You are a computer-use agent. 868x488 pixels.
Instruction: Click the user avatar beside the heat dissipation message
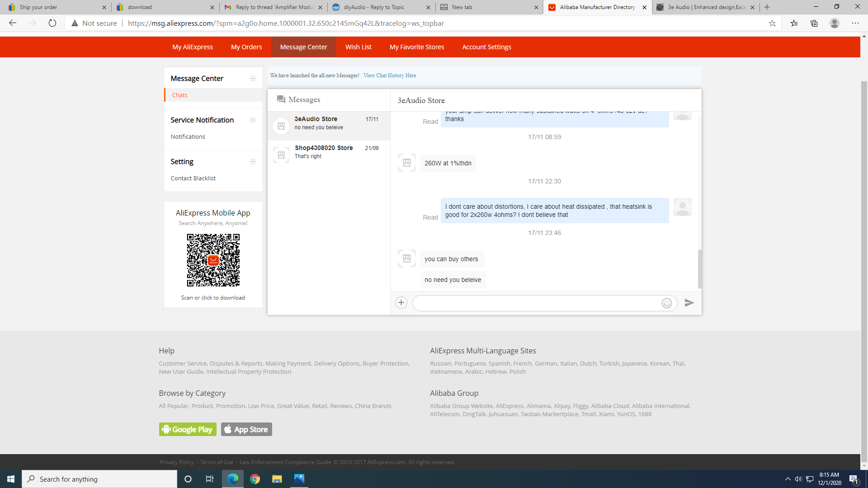(682, 207)
